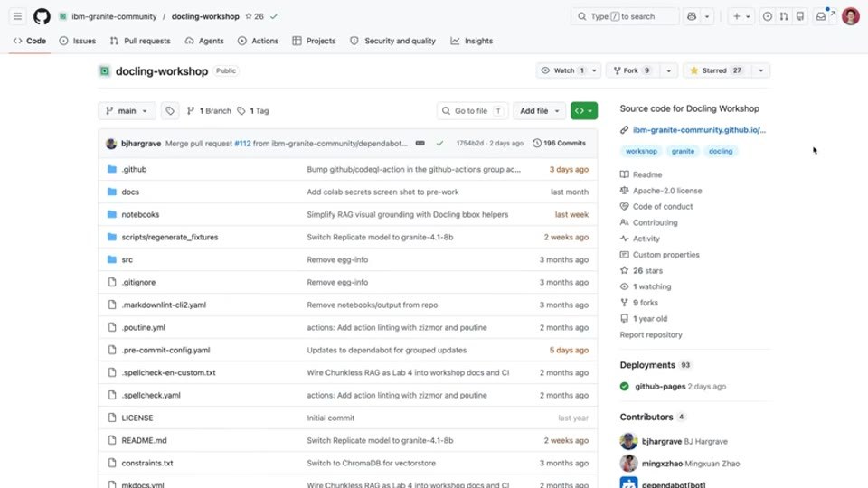
Task: View the 26 stars link
Action: (x=647, y=271)
